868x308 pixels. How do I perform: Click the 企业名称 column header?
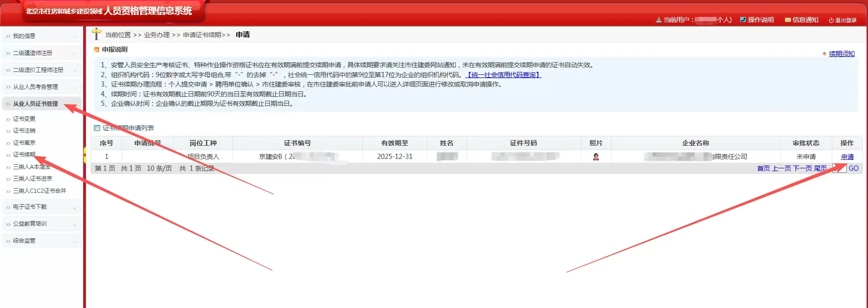[696, 143]
